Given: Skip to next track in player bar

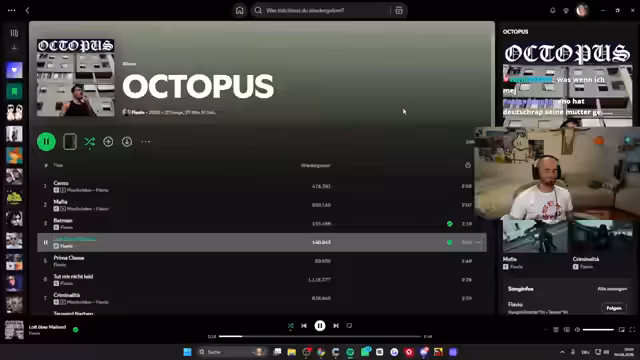Looking at the screenshot, I should point(336,326).
